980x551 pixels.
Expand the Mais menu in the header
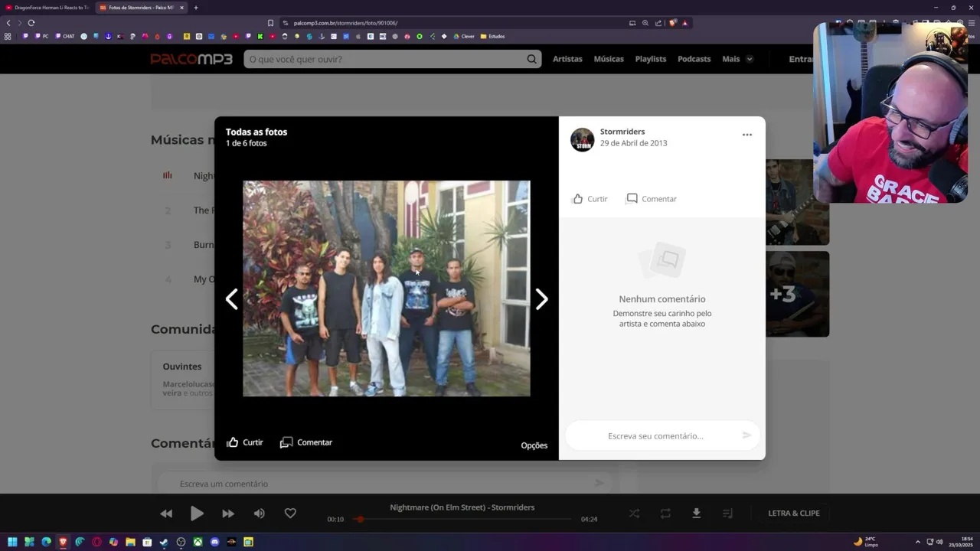pyautogui.click(x=737, y=59)
